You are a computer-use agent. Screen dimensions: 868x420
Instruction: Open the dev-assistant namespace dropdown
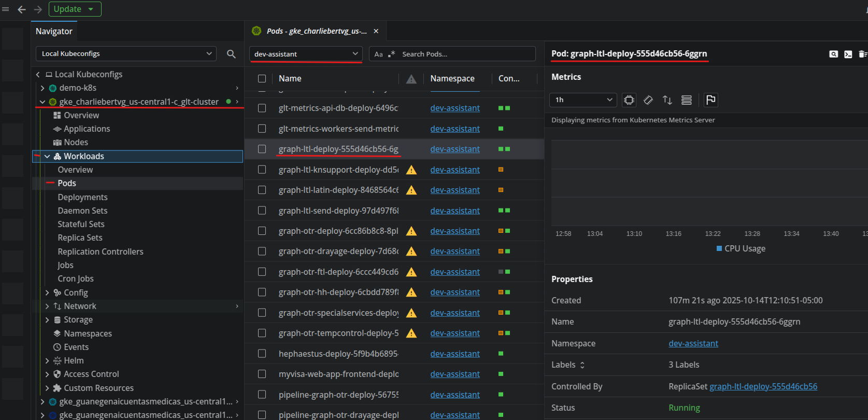(306, 54)
